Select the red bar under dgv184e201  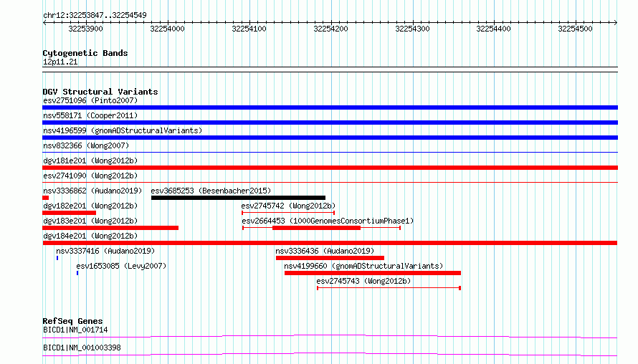tap(330, 243)
